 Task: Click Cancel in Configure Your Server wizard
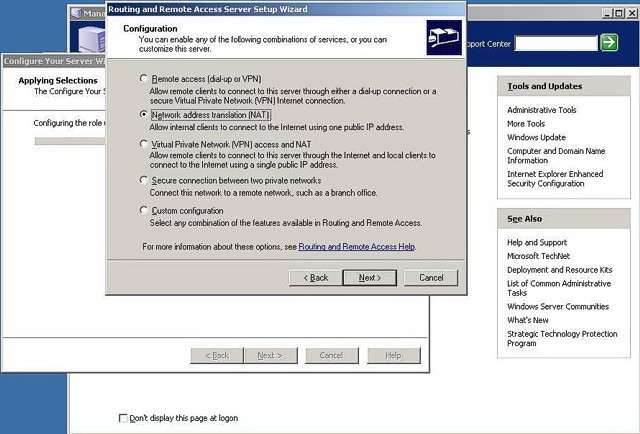pyautogui.click(x=332, y=356)
